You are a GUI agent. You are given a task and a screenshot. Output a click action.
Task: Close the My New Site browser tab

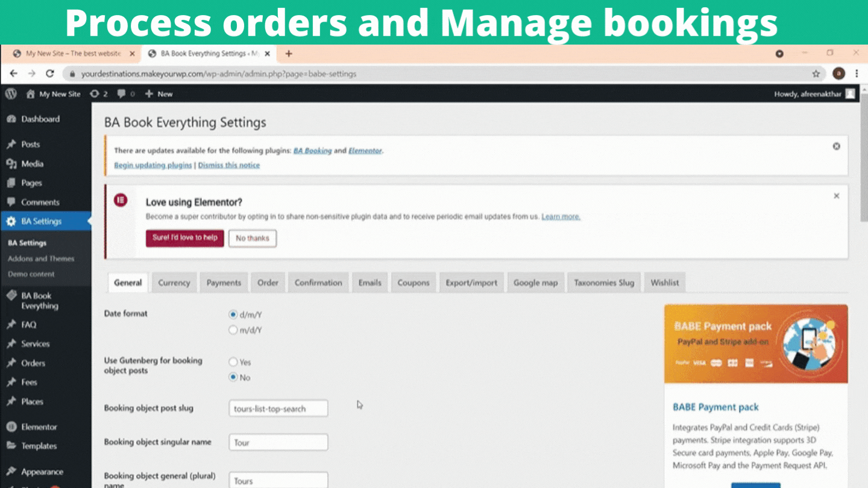[x=133, y=54]
